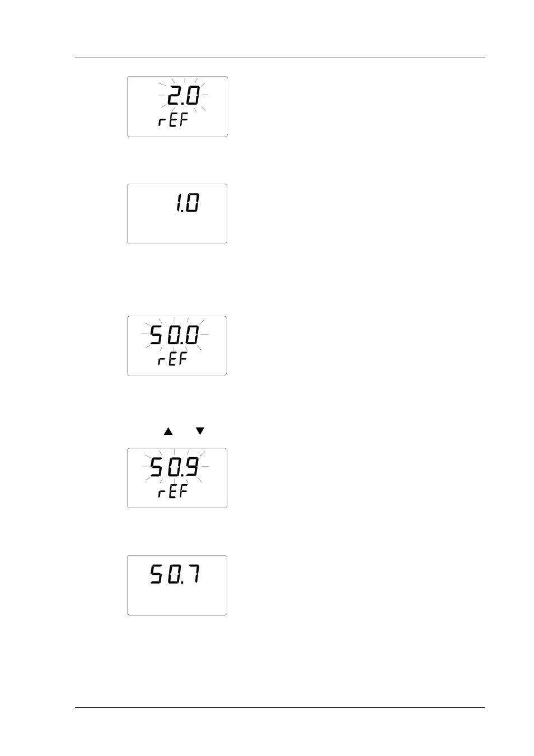Click the digit 1 in 1.0 display
Viewport: 534px width, 756px height.
pos(178,203)
